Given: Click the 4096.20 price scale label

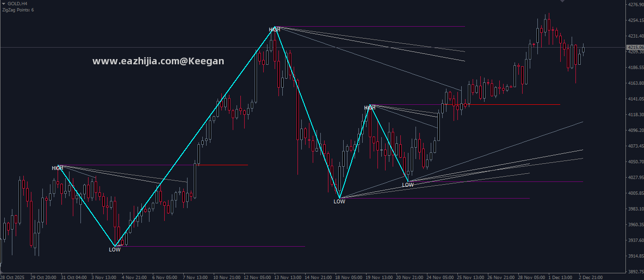Looking at the screenshot, I should coord(636,130).
